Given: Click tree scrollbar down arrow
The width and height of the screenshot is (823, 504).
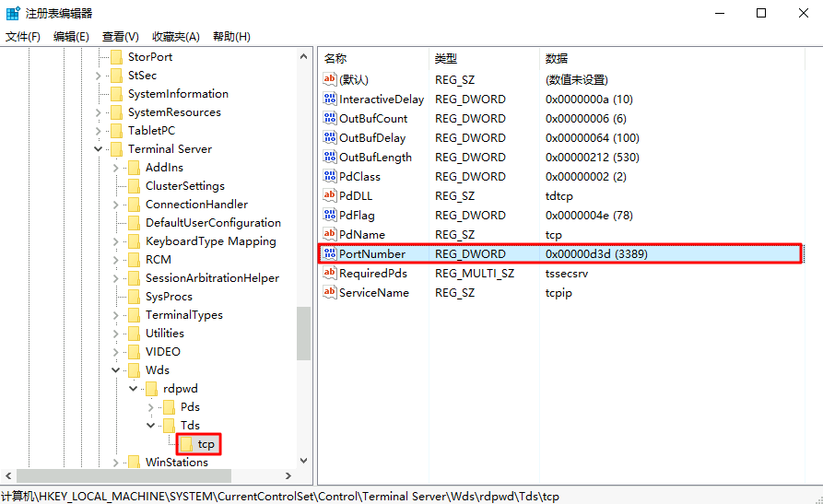Looking at the screenshot, I should click(303, 461).
